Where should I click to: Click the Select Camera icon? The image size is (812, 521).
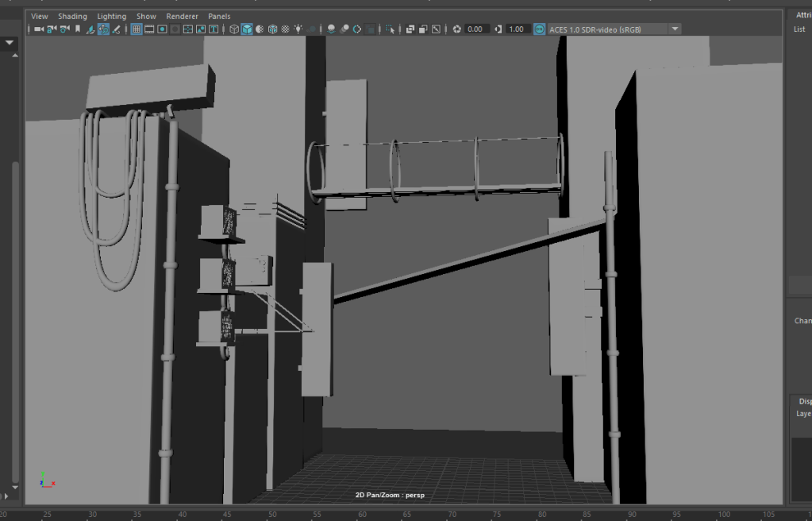[38, 29]
